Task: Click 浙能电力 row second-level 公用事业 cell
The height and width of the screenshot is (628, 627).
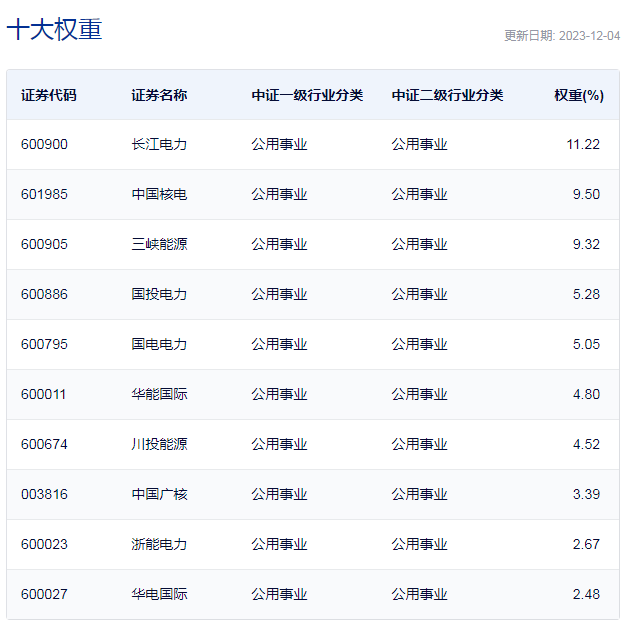Action: coord(420,545)
